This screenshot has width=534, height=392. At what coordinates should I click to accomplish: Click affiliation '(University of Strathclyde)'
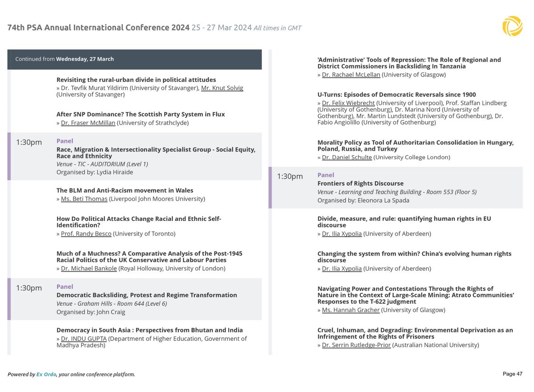tap(153, 123)
